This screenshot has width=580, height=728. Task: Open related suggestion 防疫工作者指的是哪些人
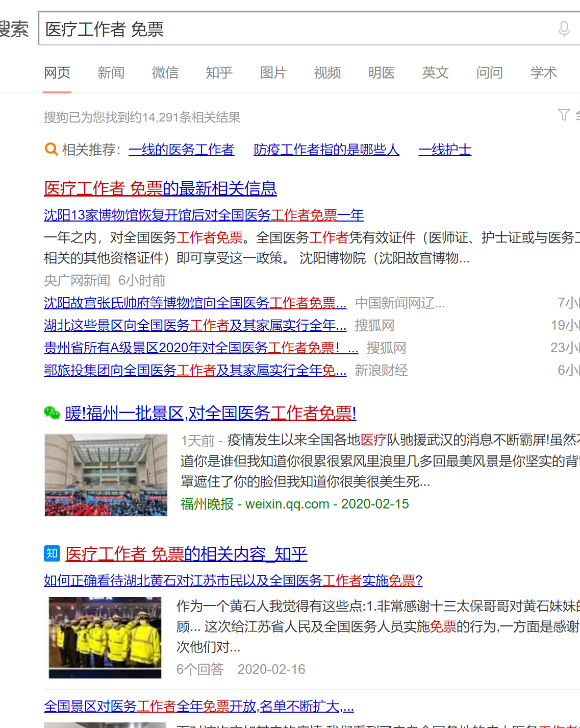pyautogui.click(x=326, y=150)
